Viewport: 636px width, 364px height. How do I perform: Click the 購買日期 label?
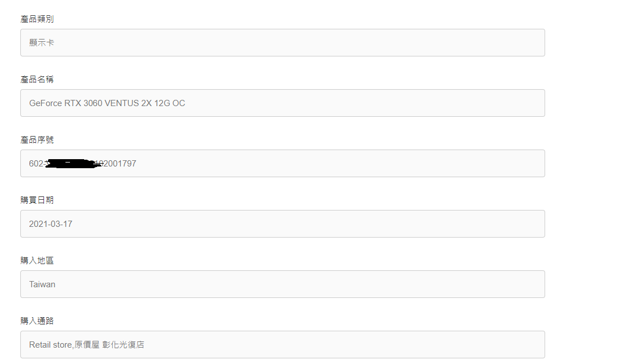[x=37, y=200]
